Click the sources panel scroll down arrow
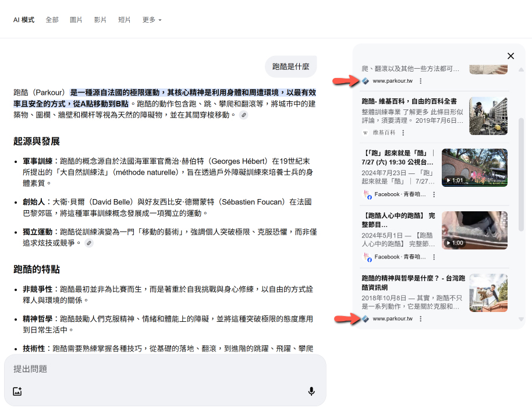532x415 pixels. tap(521, 319)
